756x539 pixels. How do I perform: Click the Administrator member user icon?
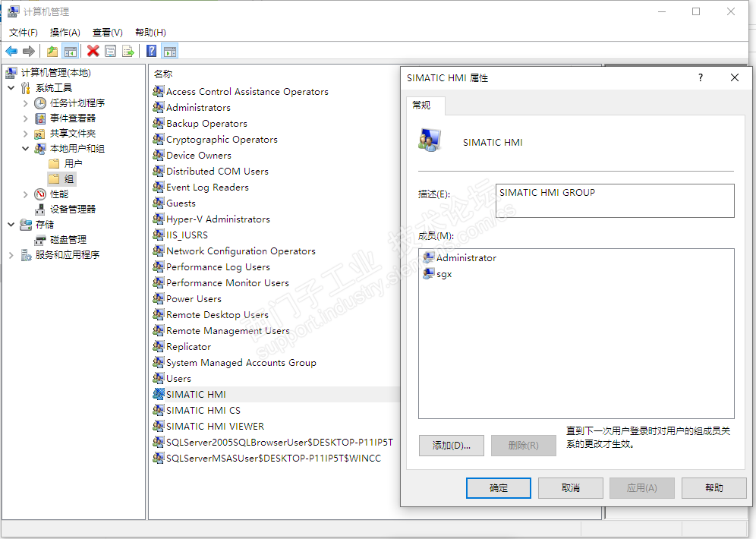click(x=429, y=257)
